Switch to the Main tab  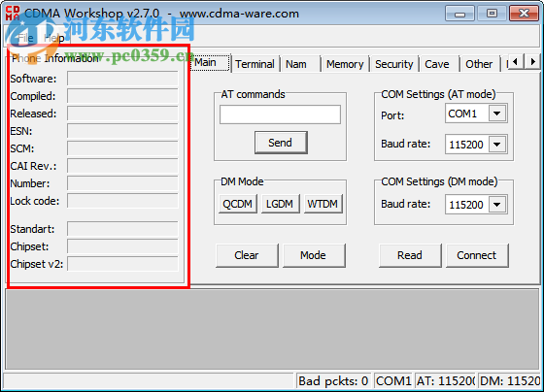click(210, 63)
